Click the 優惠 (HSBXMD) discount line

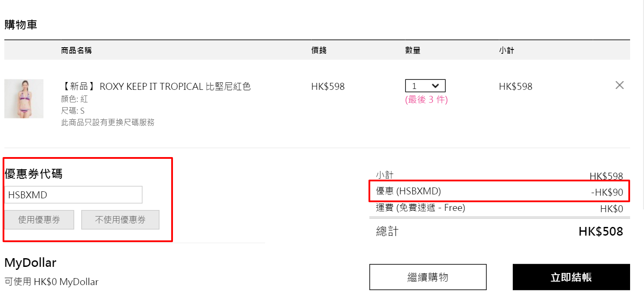(500, 191)
